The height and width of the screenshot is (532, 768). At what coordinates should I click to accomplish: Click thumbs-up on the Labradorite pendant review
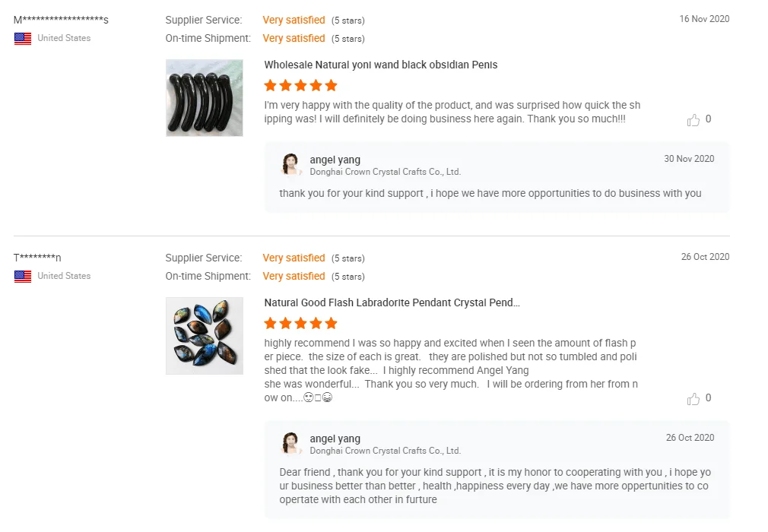(x=693, y=398)
